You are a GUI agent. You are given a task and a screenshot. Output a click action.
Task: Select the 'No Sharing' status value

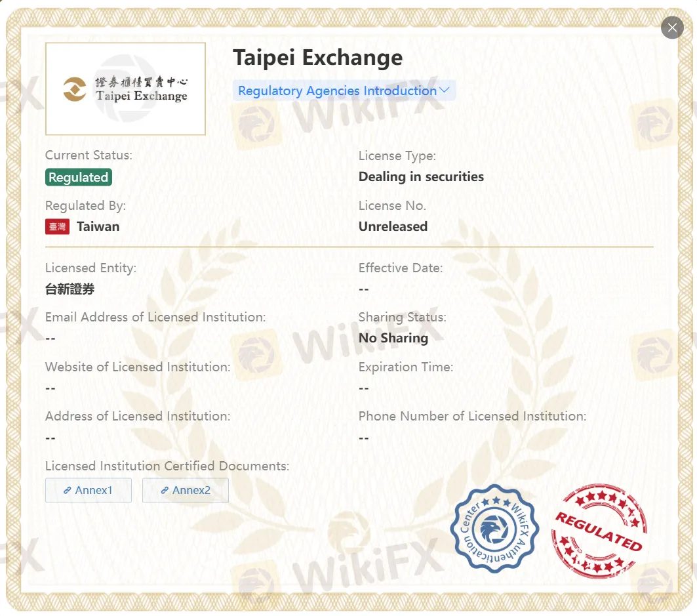coord(393,338)
